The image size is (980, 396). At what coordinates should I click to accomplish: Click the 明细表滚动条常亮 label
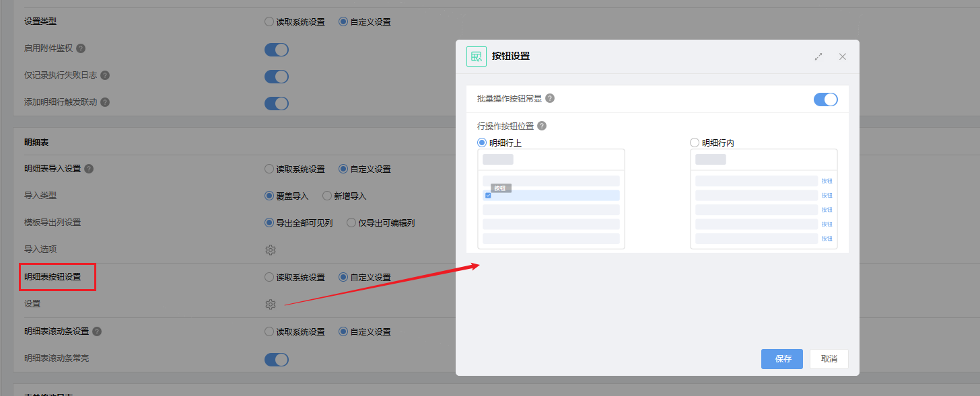click(57, 358)
